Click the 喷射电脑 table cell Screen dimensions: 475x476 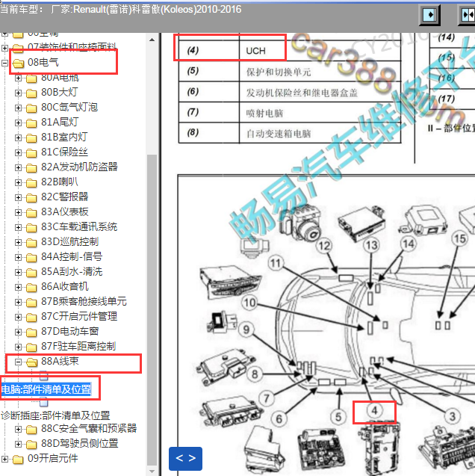(x=320, y=113)
